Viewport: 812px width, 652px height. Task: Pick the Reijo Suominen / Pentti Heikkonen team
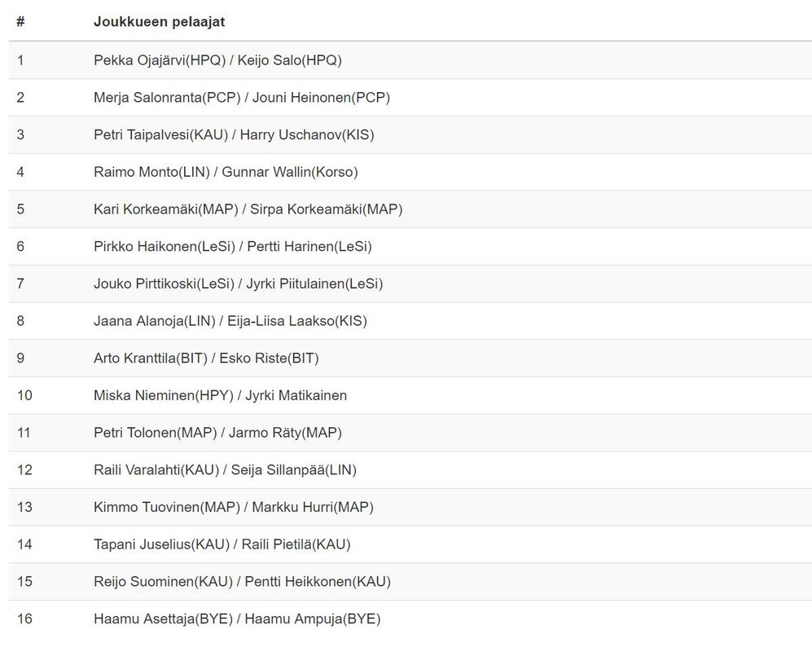click(242, 582)
